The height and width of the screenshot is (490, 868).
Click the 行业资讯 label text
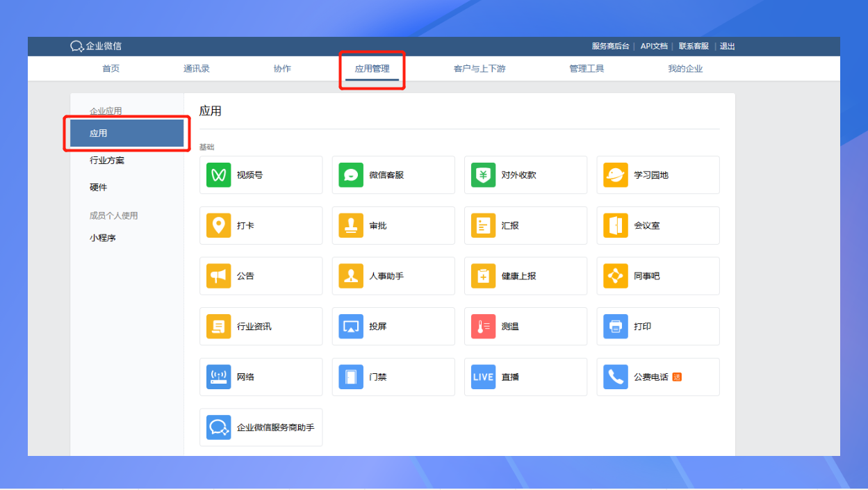[254, 327]
